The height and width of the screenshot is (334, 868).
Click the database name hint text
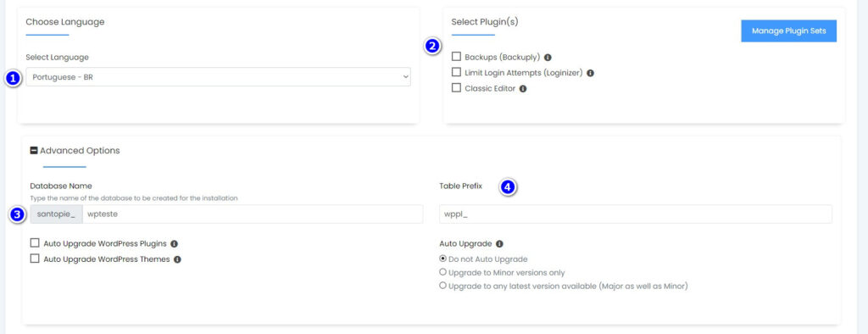point(134,198)
